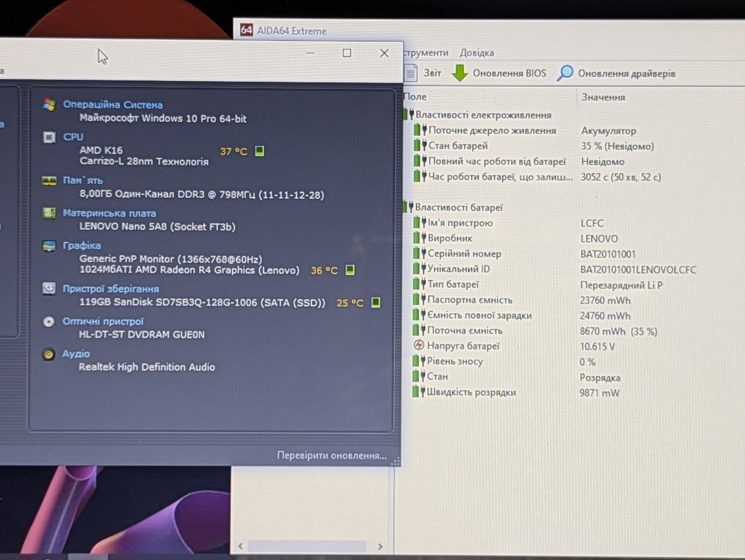Start Оновлення драйверів from AIDA64 toolbar
745x560 pixels.
[616, 73]
